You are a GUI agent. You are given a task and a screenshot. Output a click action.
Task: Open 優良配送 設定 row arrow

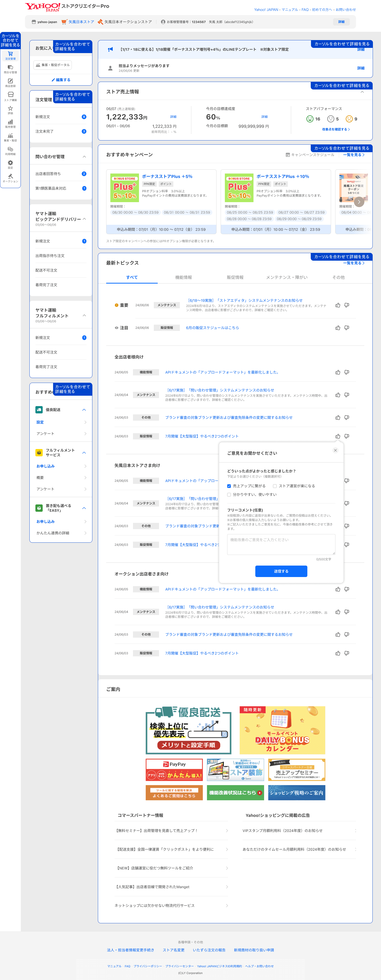pyautogui.click(x=85, y=422)
